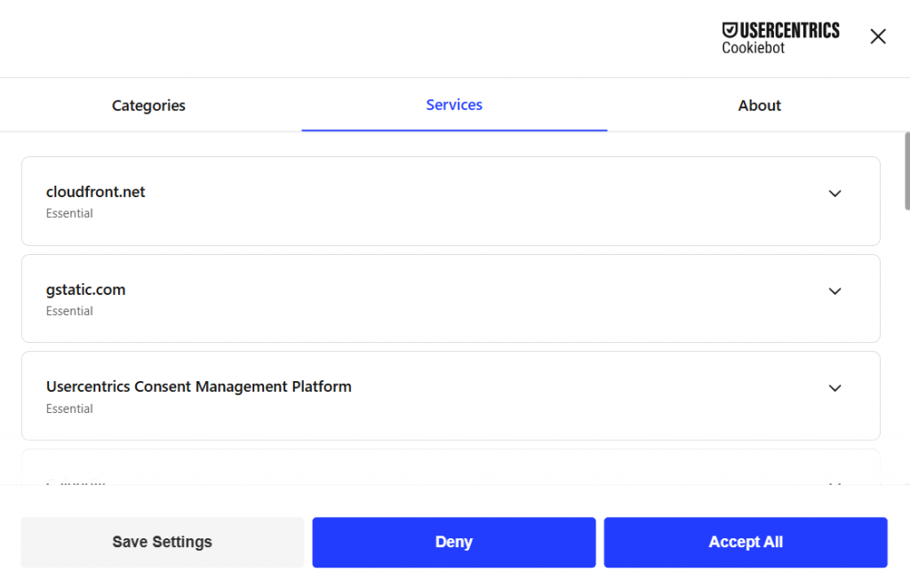
Task: Click the vertical scrollbar thumb
Action: (x=906, y=171)
